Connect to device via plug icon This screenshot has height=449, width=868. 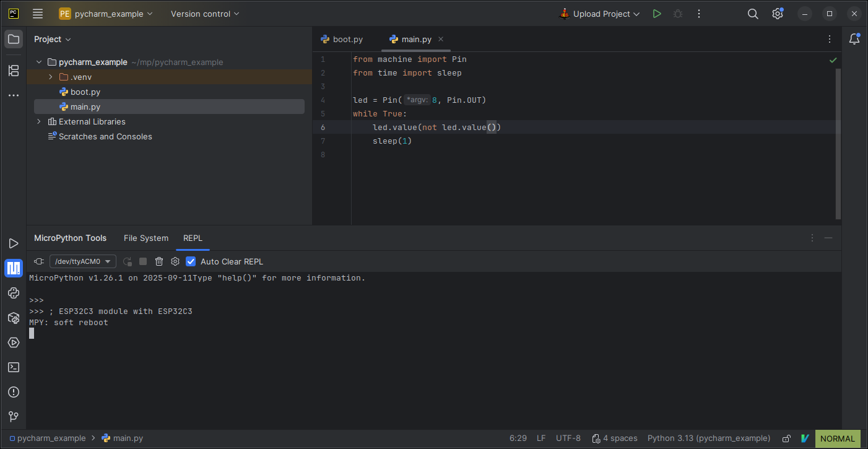[39, 261]
